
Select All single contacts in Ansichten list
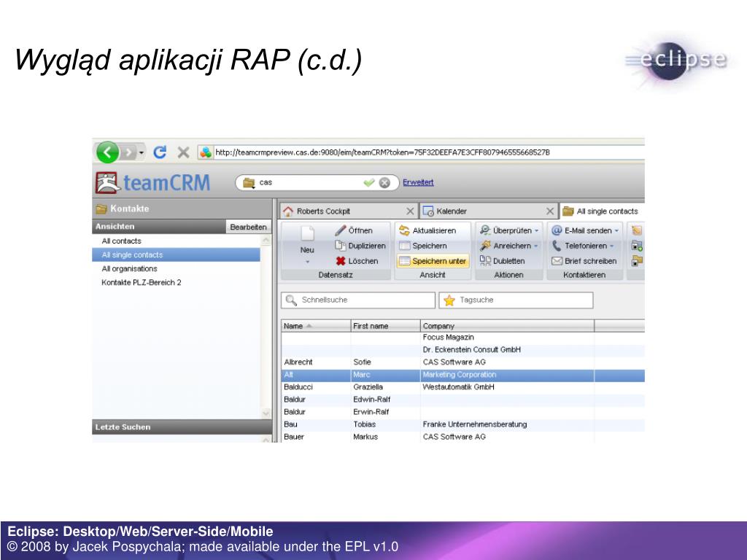coord(177,254)
